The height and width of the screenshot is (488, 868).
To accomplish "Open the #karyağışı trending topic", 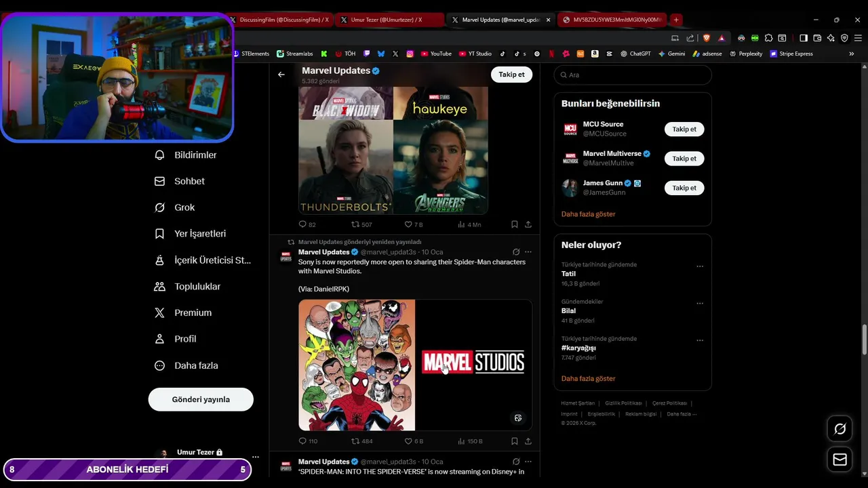I will (578, 348).
